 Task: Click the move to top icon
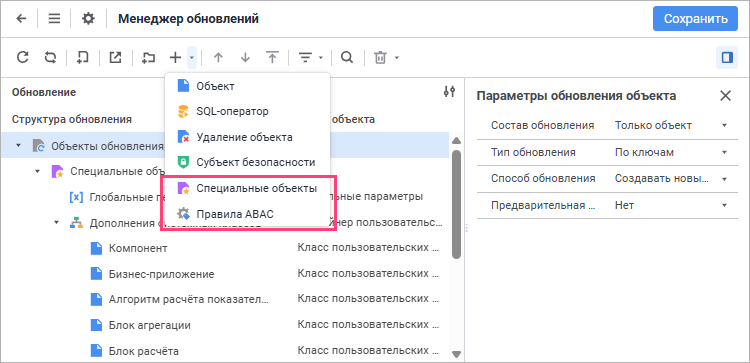pos(272,58)
